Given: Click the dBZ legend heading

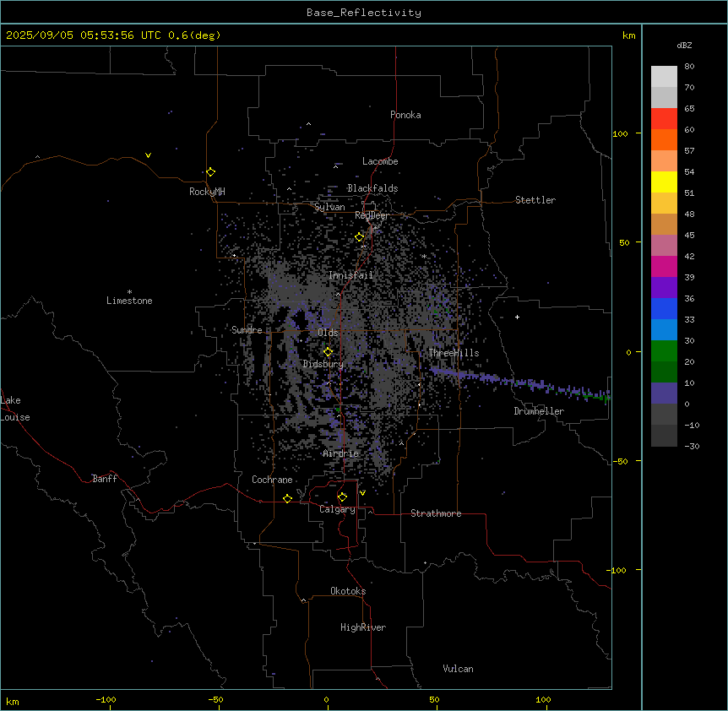Looking at the screenshot, I should [684, 46].
